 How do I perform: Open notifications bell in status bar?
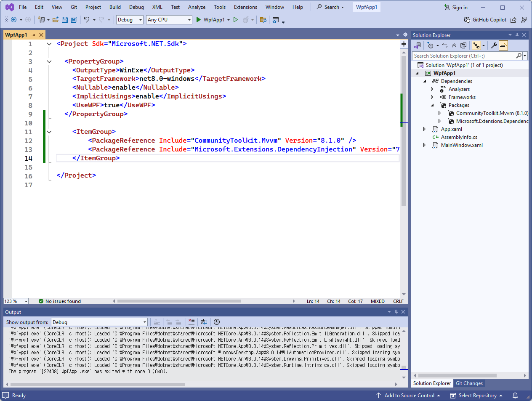[x=515, y=396]
